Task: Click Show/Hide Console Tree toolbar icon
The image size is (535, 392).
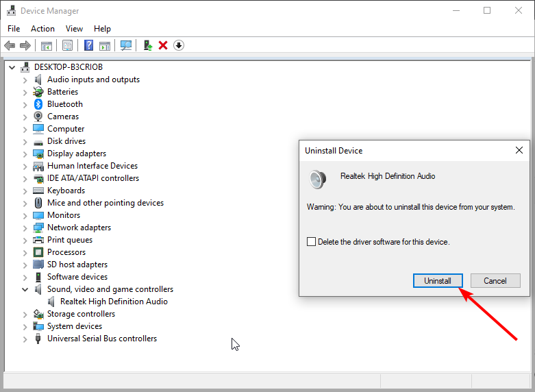Action: click(x=47, y=45)
